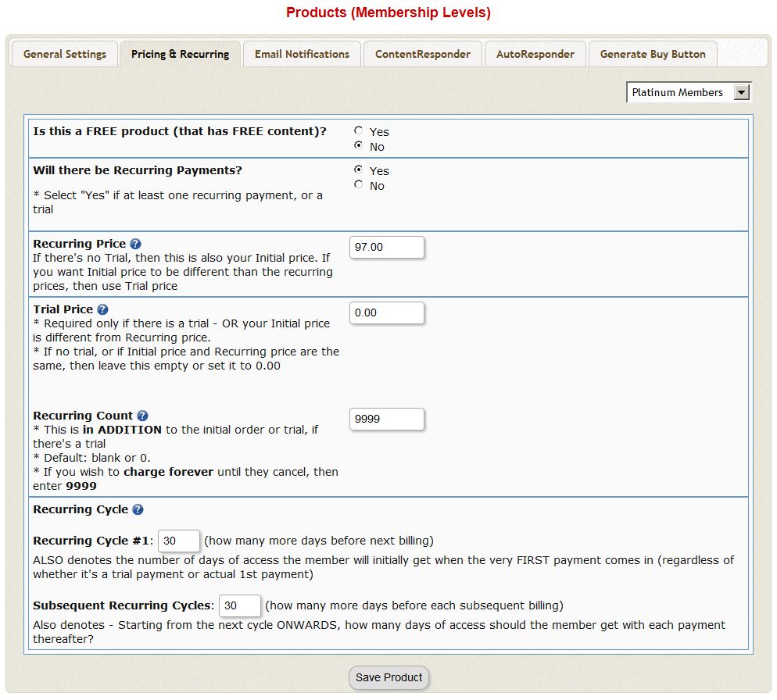777x700 pixels.
Task: Edit the Subsequent Recurring Cycles field
Action: point(239,606)
